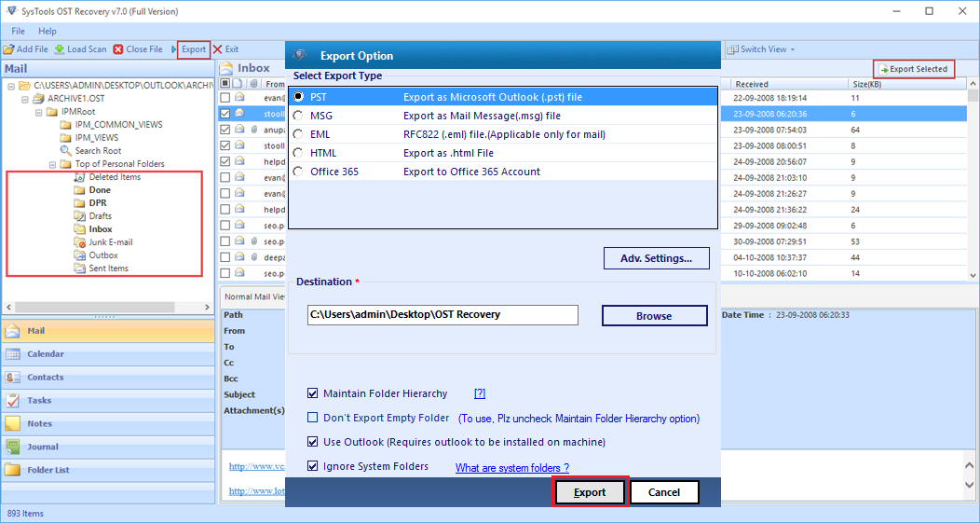Toggle Ignore System Folders checkbox
This screenshot has width=980, height=523.
pos(312,466)
